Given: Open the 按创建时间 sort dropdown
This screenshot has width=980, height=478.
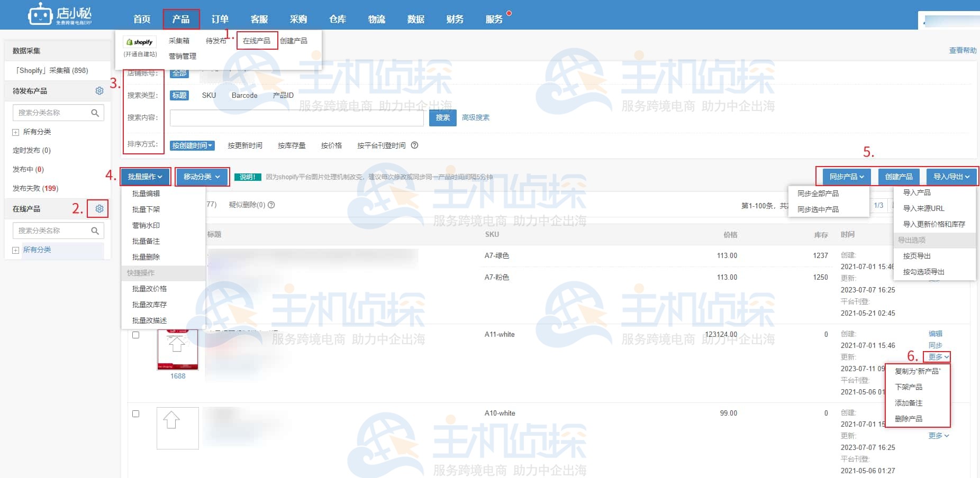Looking at the screenshot, I should click(192, 145).
